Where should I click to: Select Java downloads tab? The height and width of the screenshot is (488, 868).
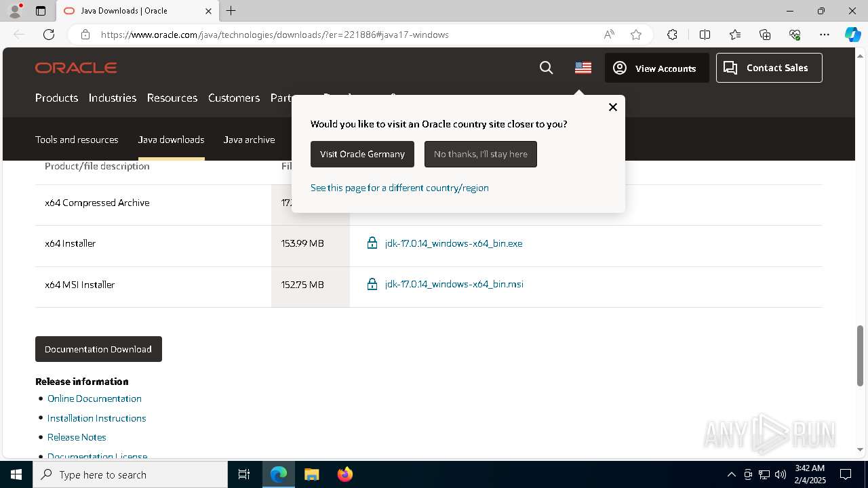pyautogui.click(x=171, y=140)
